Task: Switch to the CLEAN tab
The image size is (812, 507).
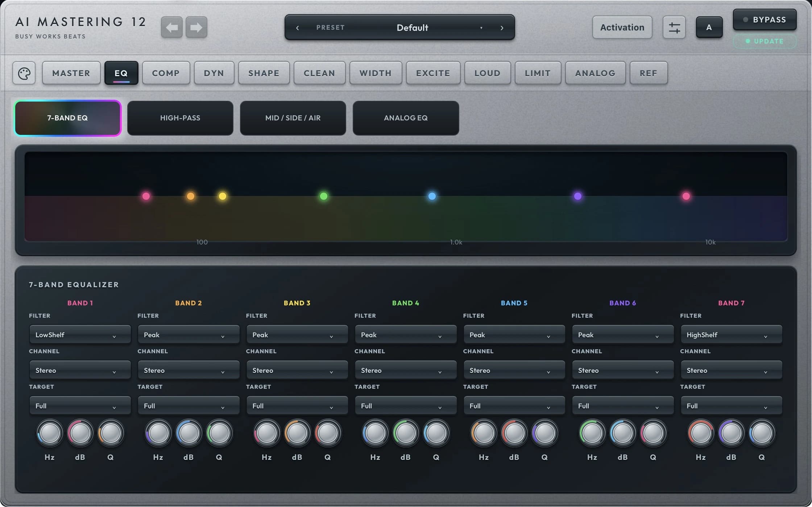Action: [319, 73]
